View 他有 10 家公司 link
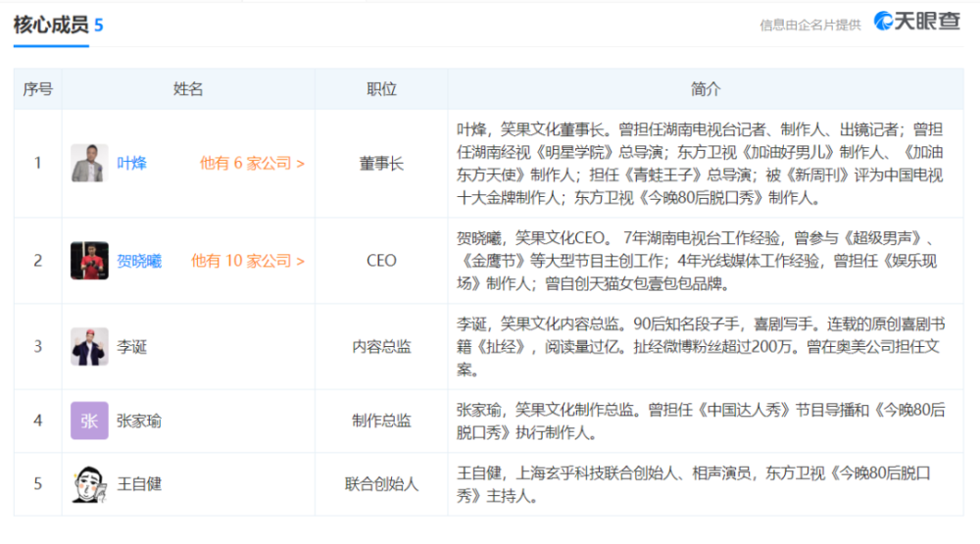 (248, 261)
